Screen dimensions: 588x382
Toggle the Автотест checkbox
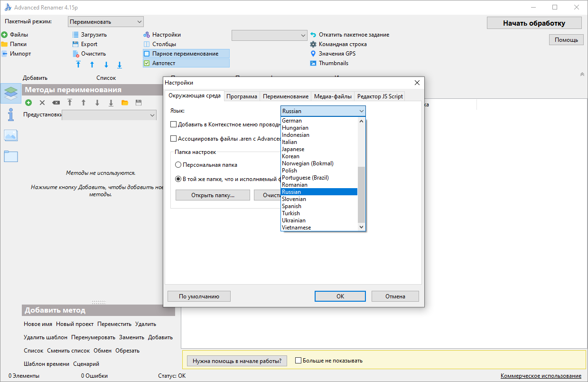click(147, 63)
